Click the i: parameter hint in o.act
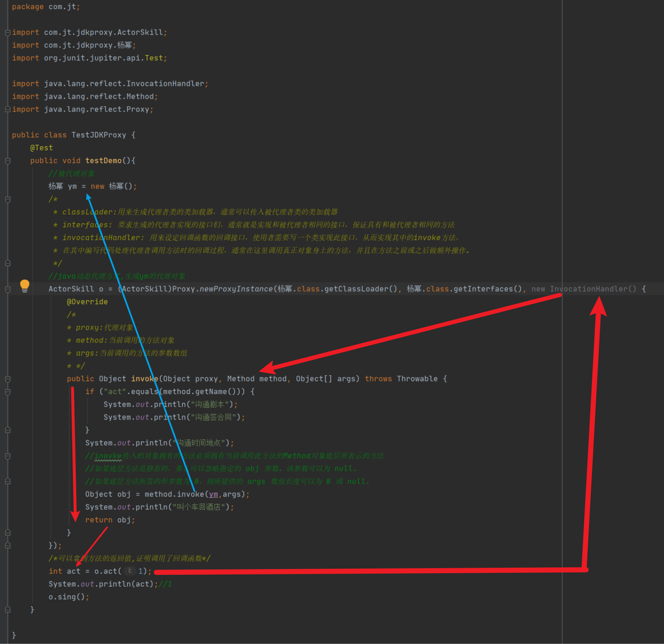 (x=130, y=571)
